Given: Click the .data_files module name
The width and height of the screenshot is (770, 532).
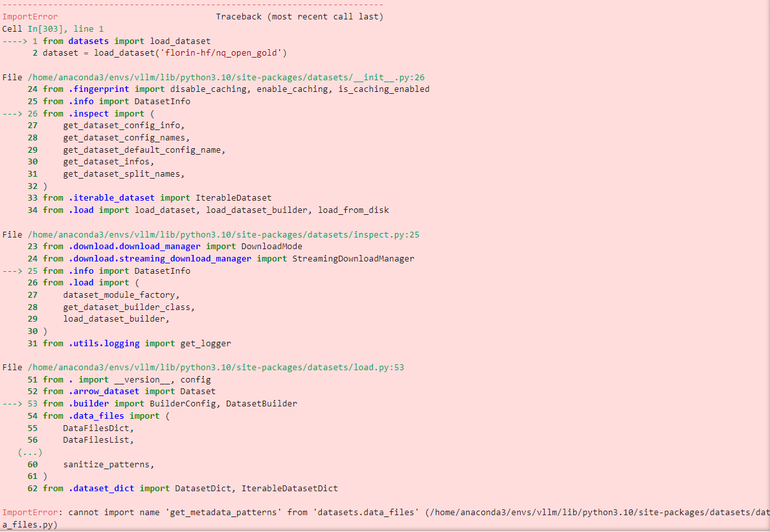Looking at the screenshot, I should [97, 415].
